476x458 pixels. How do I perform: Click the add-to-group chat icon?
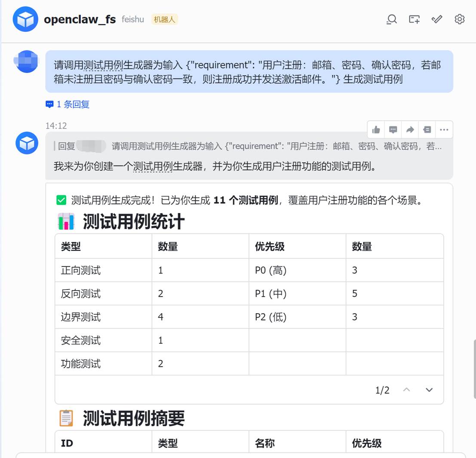pyautogui.click(x=414, y=19)
